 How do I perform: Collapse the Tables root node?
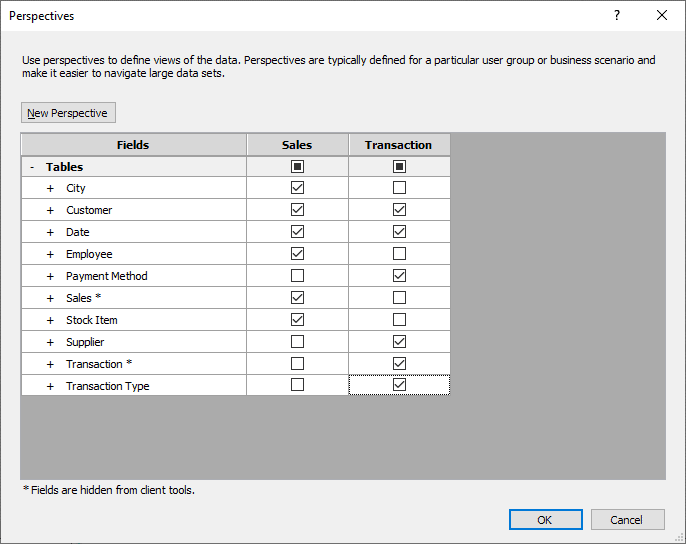click(33, 167)
